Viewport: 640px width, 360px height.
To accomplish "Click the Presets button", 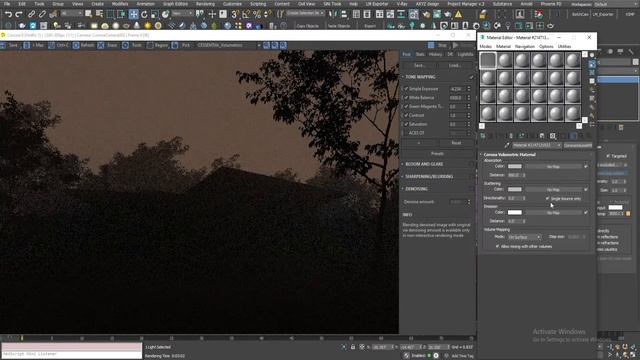I will pos(437,154).
